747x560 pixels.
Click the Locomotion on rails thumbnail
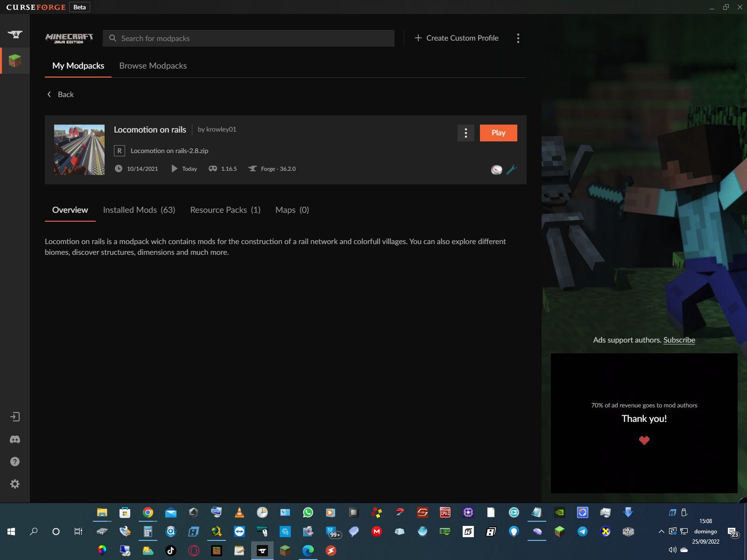click(79, 150)
